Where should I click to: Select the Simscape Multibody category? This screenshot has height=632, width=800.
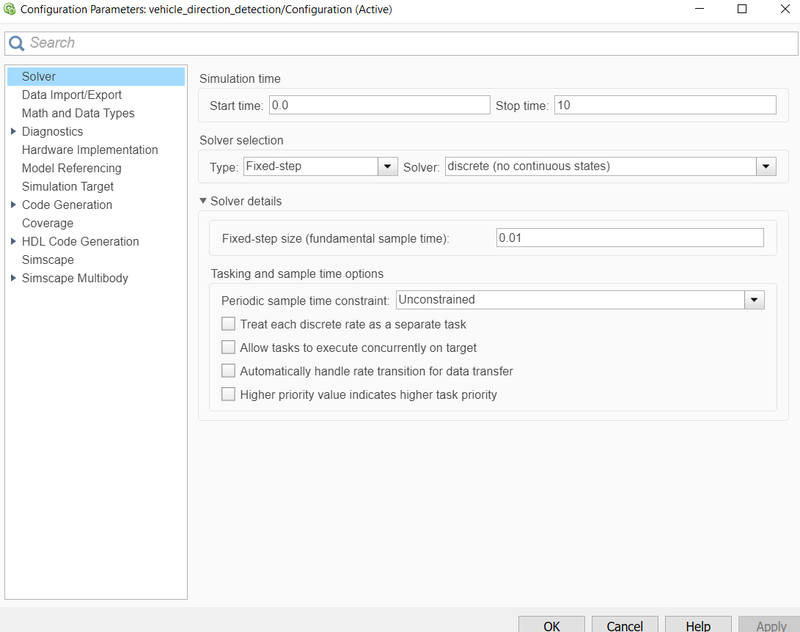[75, 279]
